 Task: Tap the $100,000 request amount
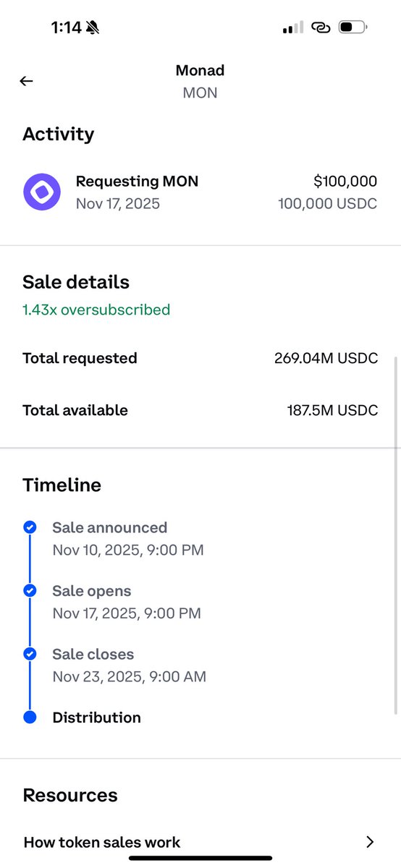click(x=345, y=182)
